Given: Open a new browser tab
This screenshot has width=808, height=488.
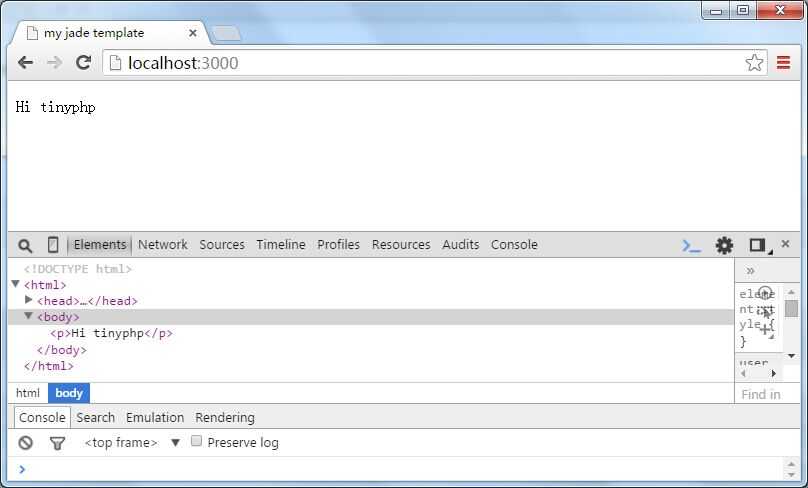Looking at the screenshot, I should tap(226, 33).
